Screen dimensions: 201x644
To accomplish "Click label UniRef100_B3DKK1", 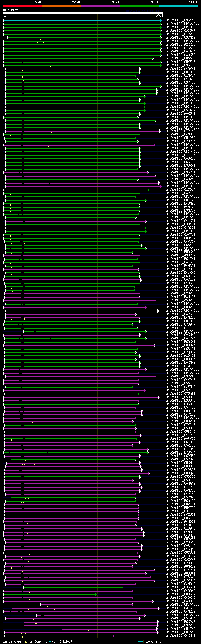I will click(x=180, y=166).
